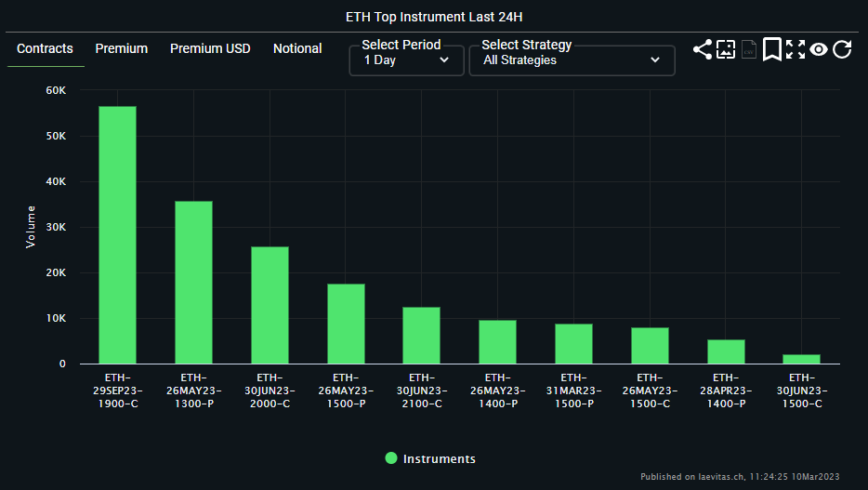
Task: Expand the chart to fullscreen
Action: click(796, 49)
